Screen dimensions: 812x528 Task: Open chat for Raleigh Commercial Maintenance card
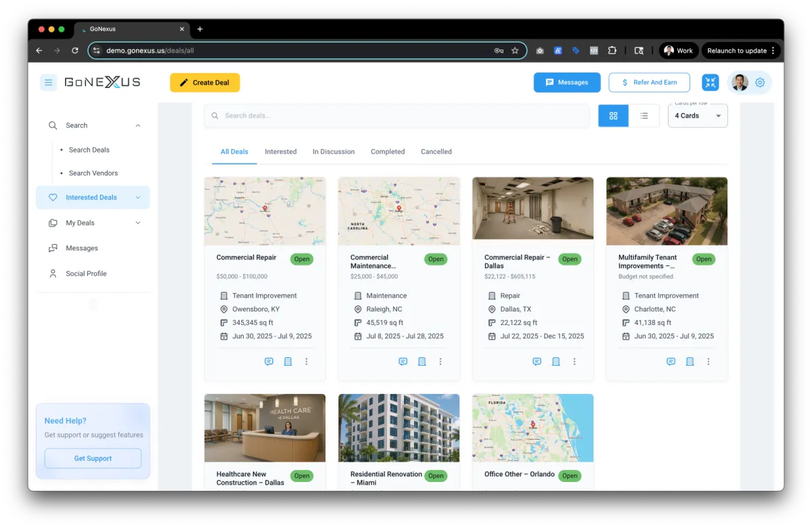click(x=403, y=361)
